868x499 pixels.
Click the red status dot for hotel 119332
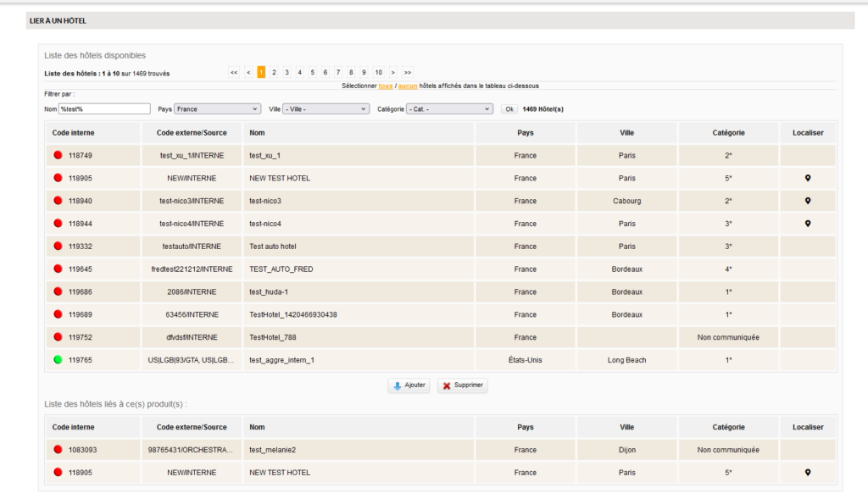click(58, 247)
